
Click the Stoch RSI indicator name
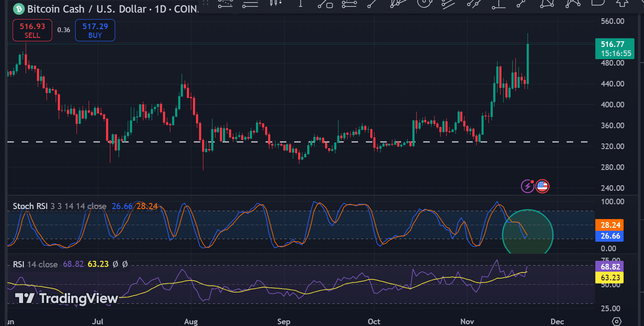coord(30,206)
